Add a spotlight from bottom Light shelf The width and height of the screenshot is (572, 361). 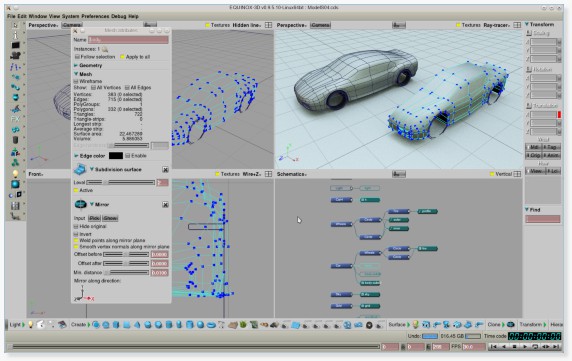pyautogui.click(x=41, y=324)
